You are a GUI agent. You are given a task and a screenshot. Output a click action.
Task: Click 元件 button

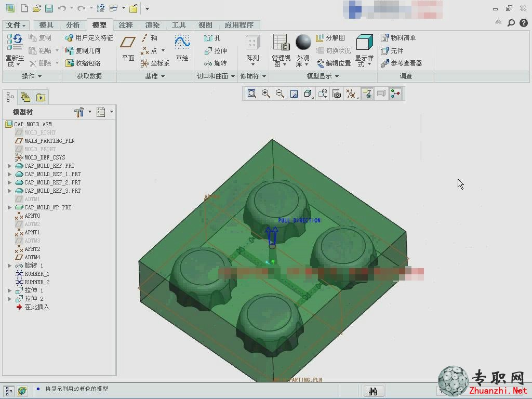tap(392, 50)
